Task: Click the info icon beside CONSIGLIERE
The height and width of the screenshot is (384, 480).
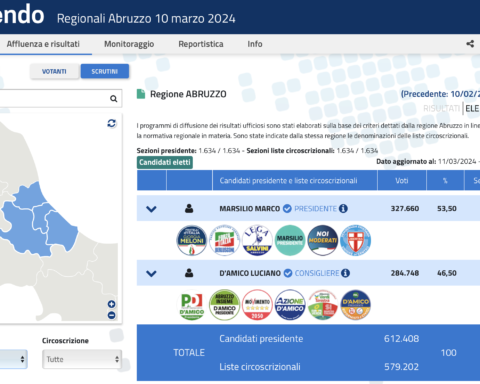Action: [346, 273]
